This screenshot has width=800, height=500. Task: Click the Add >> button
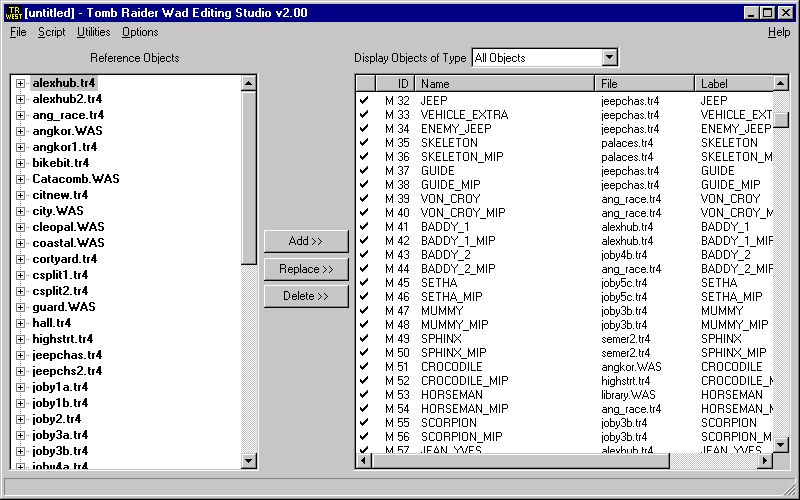click(306, 241)
